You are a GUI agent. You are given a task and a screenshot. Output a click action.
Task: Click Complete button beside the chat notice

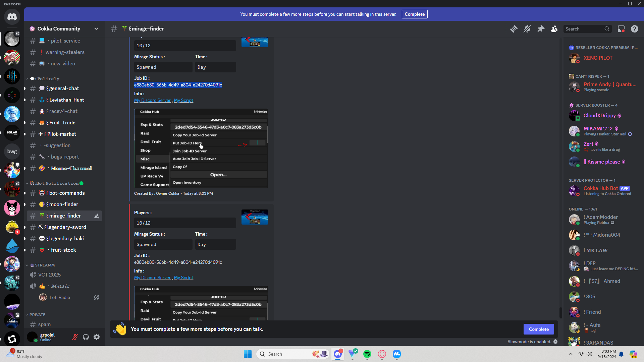coord(539,329)
